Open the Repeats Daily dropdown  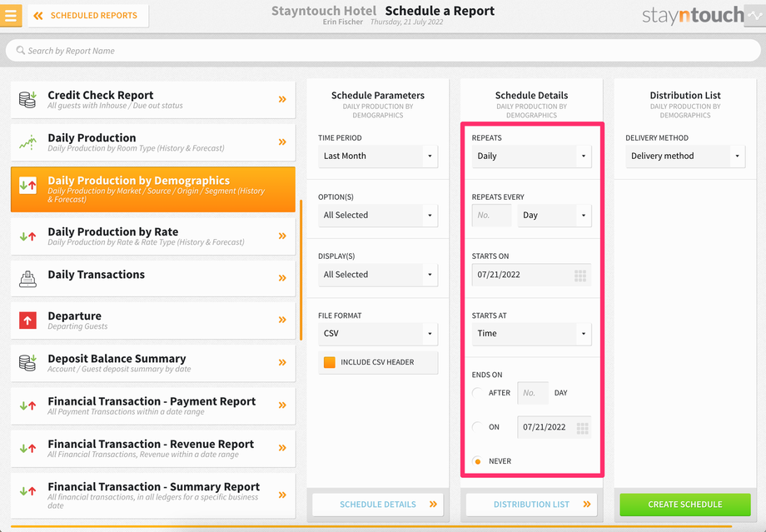tap(531, 157)
